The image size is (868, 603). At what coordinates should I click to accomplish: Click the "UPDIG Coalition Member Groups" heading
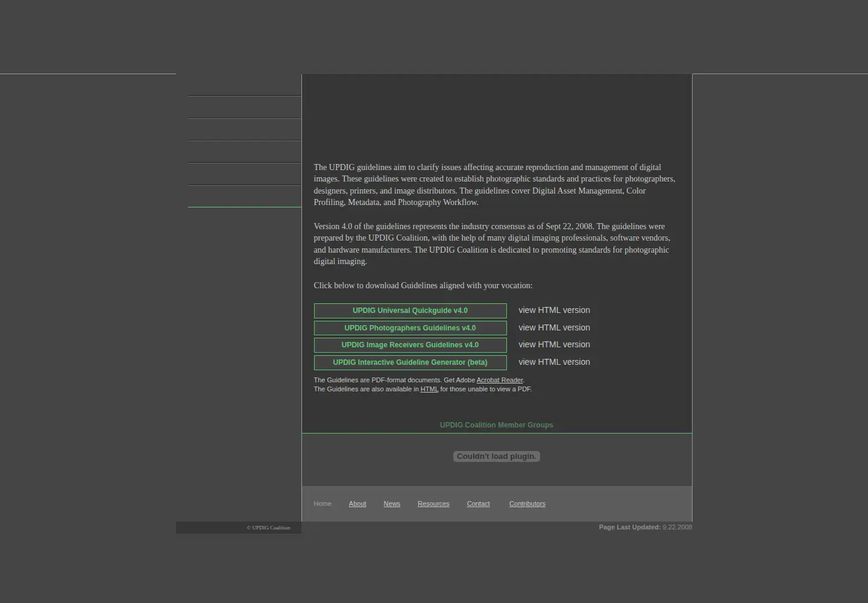pyautogui.click(x=497, y=425)
